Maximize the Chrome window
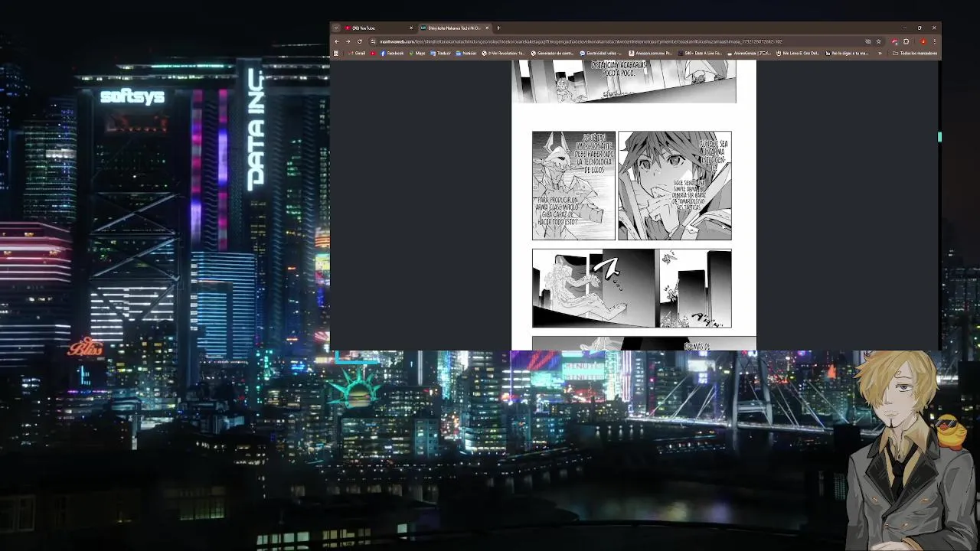The height and width of the screenshot is (551, 980). [920, 28]
